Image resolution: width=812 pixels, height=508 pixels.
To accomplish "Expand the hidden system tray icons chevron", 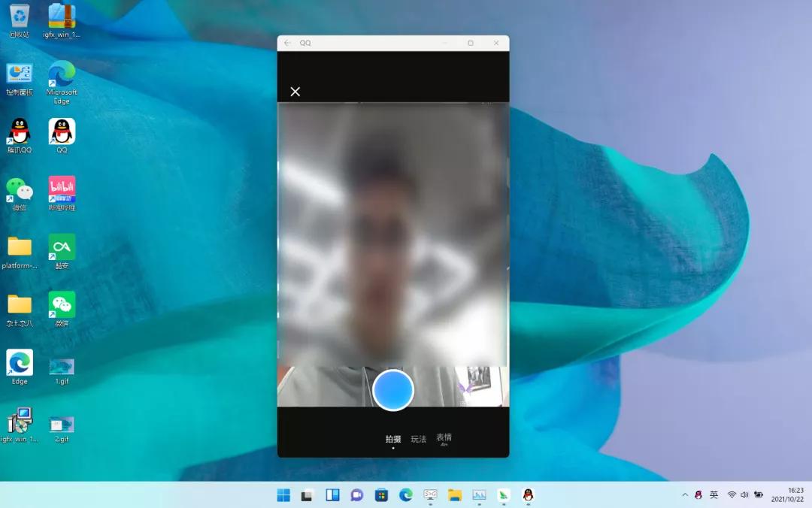I will pos(685,495).
